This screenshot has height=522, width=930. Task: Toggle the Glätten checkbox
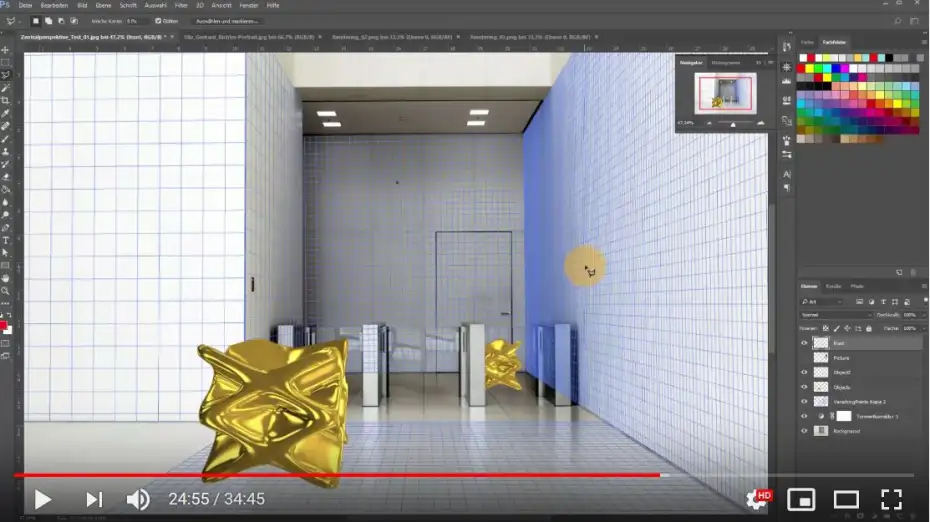click(158, 21)
